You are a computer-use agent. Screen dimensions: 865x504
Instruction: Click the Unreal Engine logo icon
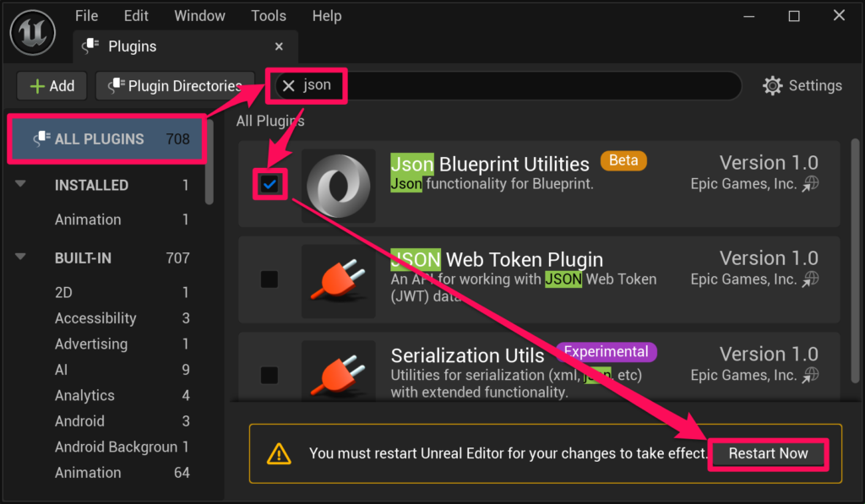[32, 32]
